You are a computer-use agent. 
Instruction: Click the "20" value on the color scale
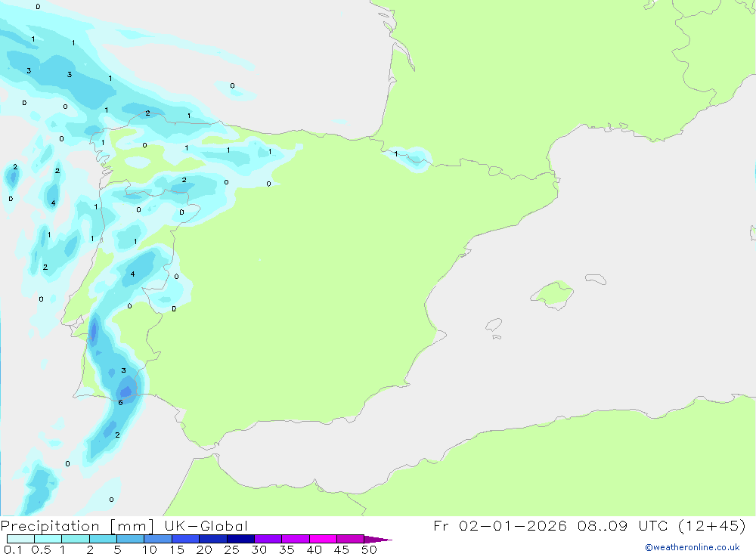[204, 549]
